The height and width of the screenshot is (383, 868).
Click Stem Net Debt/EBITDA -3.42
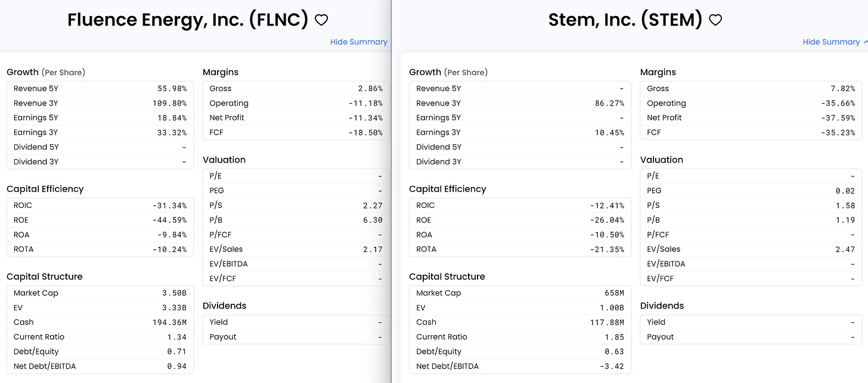point(611,366)
